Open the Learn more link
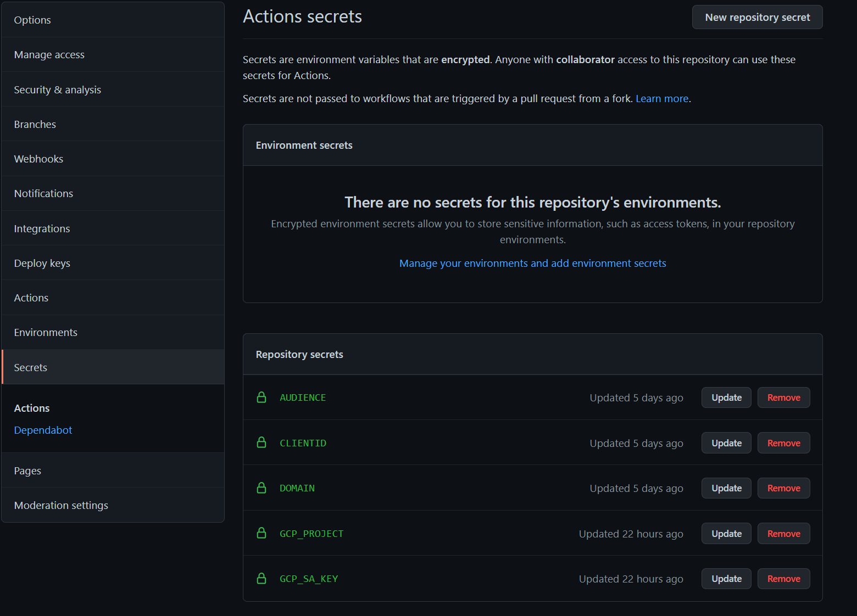 coord(661,99)
